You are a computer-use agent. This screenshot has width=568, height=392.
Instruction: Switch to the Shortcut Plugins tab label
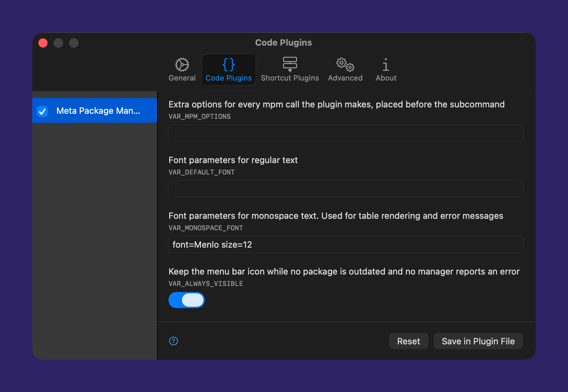click(290, 78)
